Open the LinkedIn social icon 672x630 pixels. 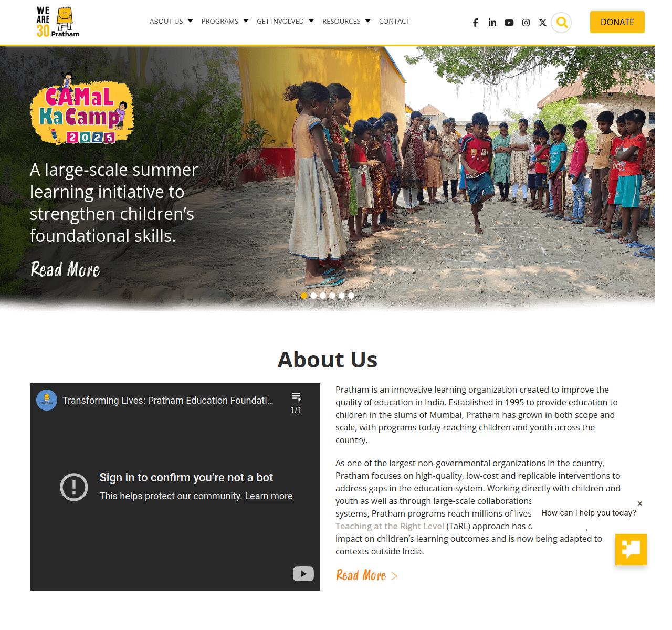pyautogui.click(x=492, y=22)
